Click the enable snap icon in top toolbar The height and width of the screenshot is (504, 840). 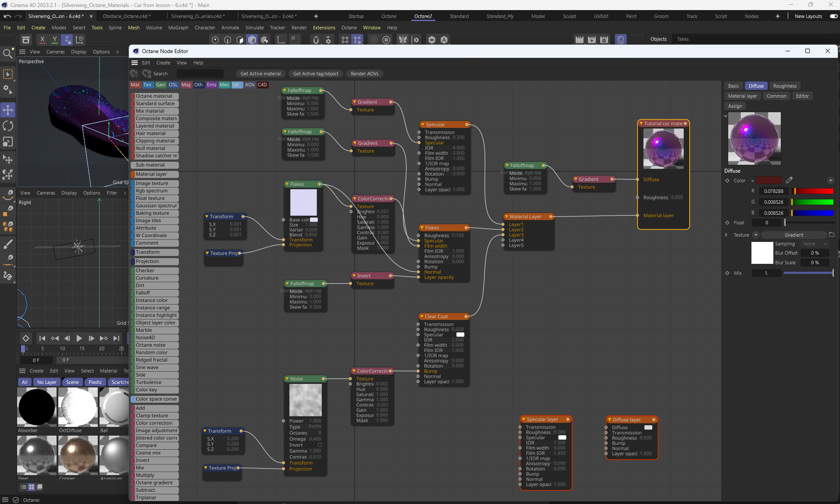point(316,40)
